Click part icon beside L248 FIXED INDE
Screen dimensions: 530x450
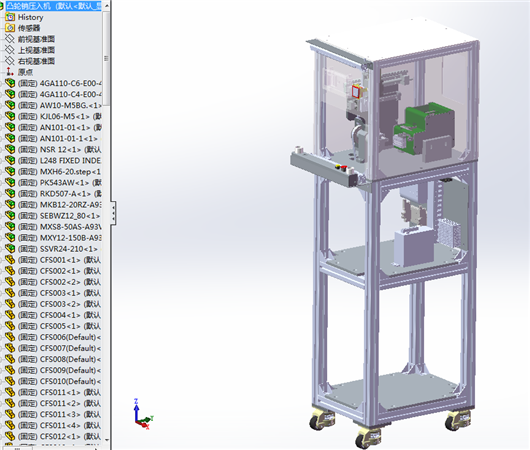(x=10, y=160)
